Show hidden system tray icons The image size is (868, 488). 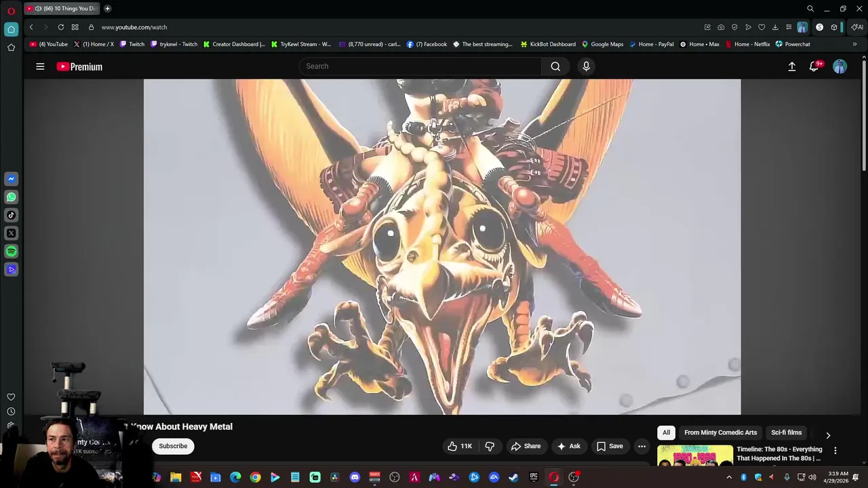coord(729,477)
